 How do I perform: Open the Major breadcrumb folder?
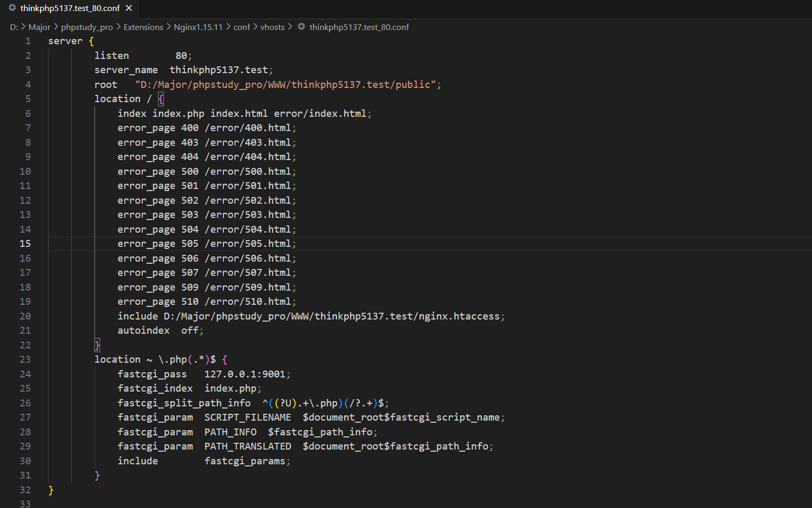(40, 27)
